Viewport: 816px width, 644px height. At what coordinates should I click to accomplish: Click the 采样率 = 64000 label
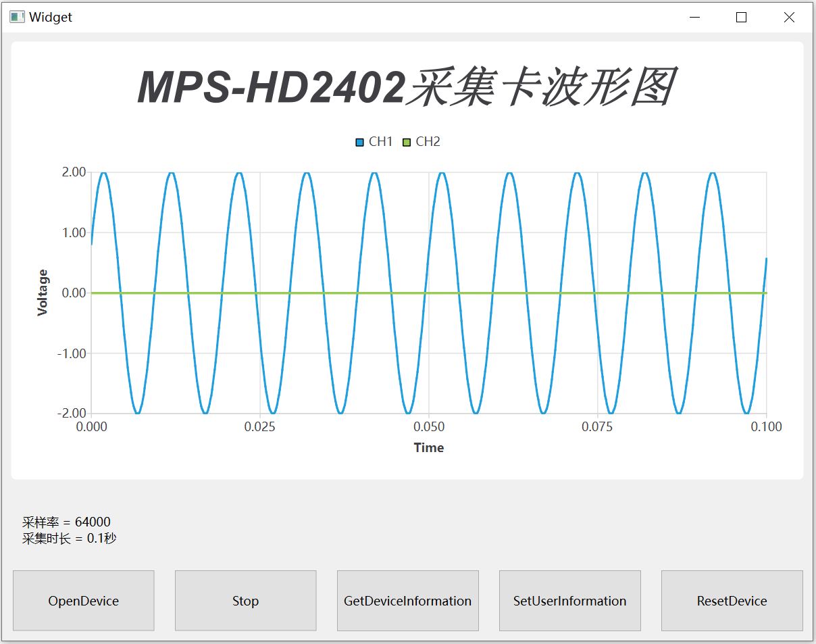point(66,522)
